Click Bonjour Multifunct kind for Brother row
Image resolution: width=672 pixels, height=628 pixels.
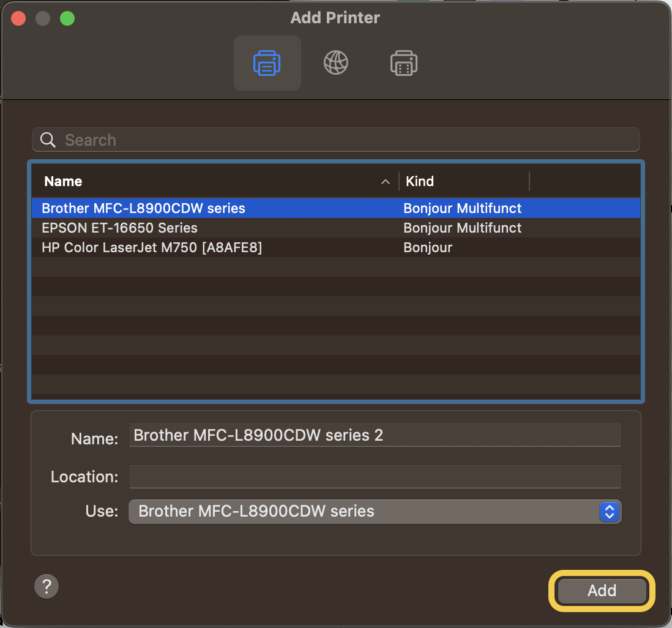coord(462,208)
